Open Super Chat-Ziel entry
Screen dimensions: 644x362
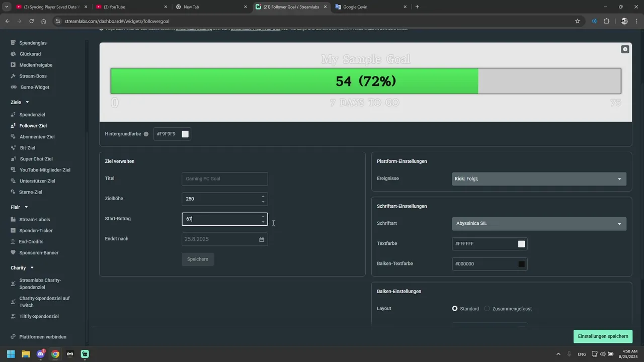[36, 159]
